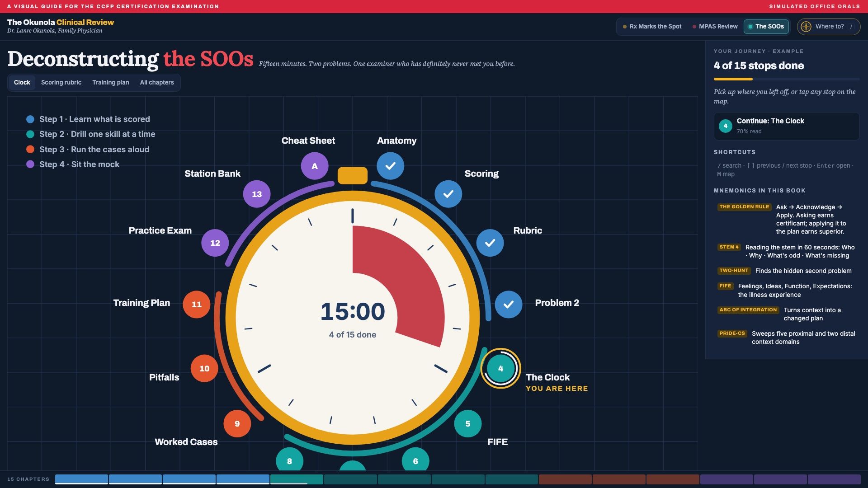Open stop 9 Worked Cases circle
868x488 pixels.
[x=237, y=423]
